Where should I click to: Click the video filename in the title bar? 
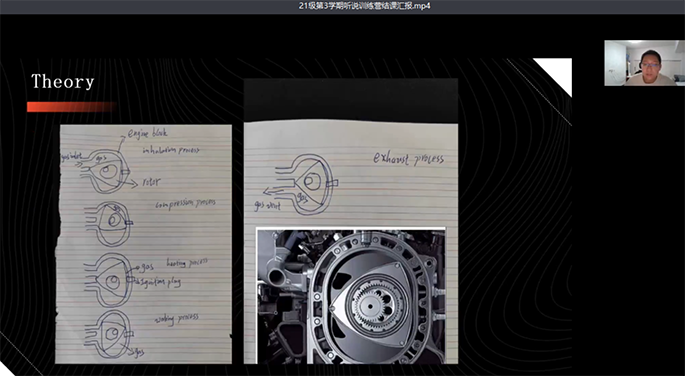(x=365, y=7)
